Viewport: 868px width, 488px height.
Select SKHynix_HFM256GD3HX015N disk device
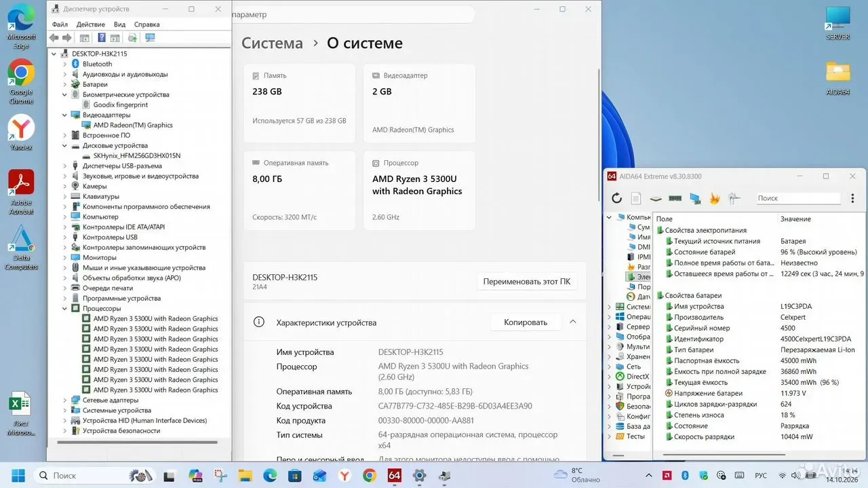click(x=137, y=155)
